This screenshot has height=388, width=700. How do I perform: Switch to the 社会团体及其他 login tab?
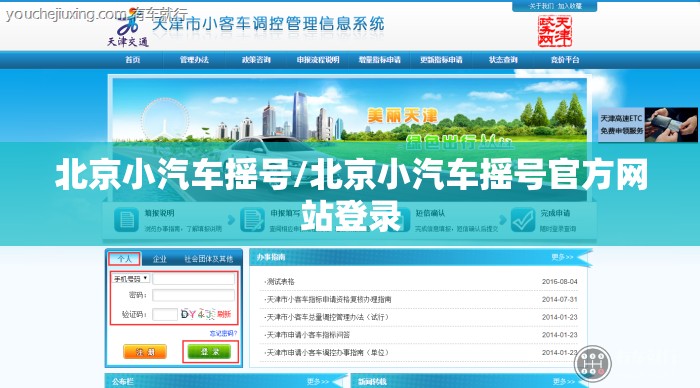(x=208, y=259)
